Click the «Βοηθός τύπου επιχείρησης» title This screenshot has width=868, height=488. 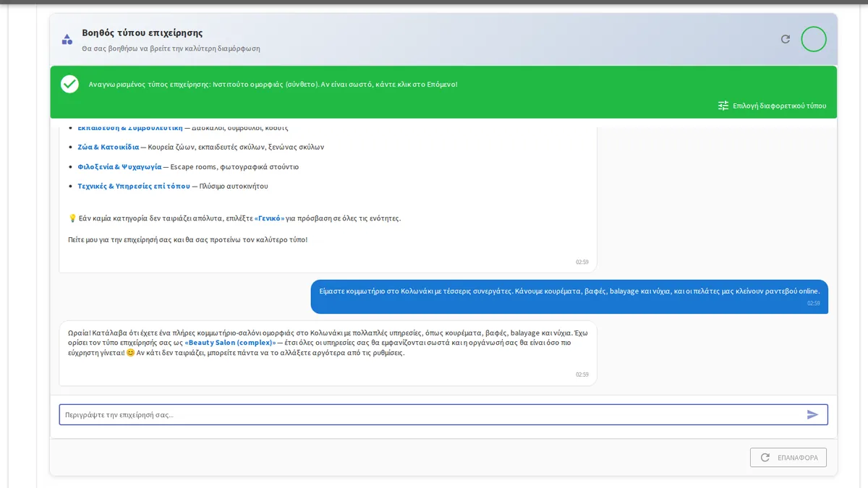click(x=142, y=33)
